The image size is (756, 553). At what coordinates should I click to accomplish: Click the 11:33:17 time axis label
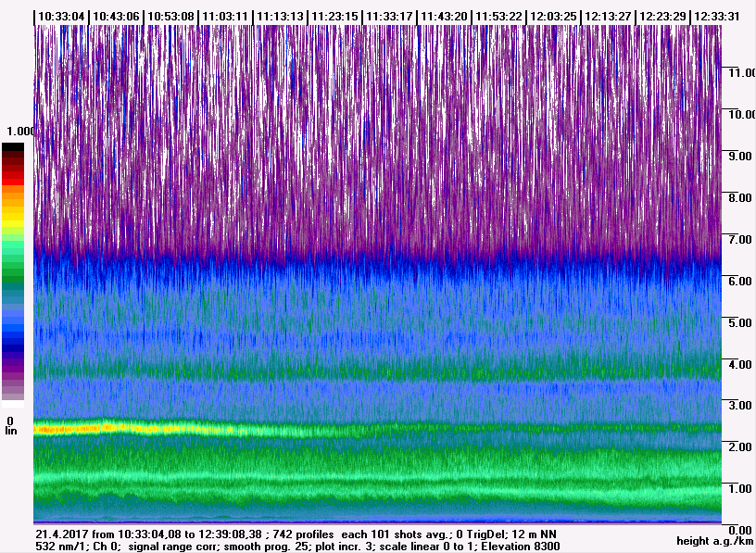(x=389, y=17)
